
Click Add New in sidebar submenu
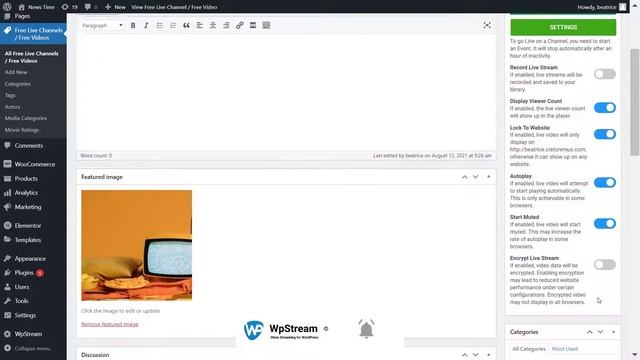pyautogui.click(x=16, y=72)
